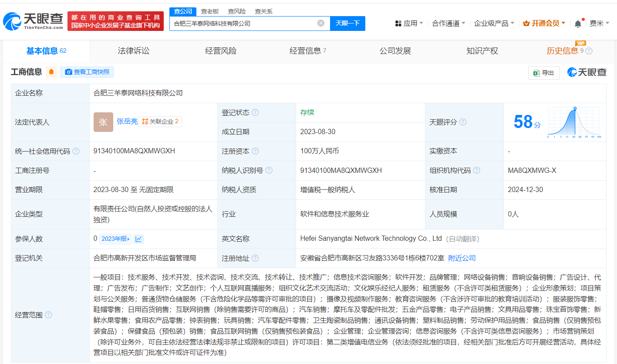This screenshot has width=617, height=364.
Task: Click 增值税一般纳税人 taxpayer qualification
Action: 328,190
